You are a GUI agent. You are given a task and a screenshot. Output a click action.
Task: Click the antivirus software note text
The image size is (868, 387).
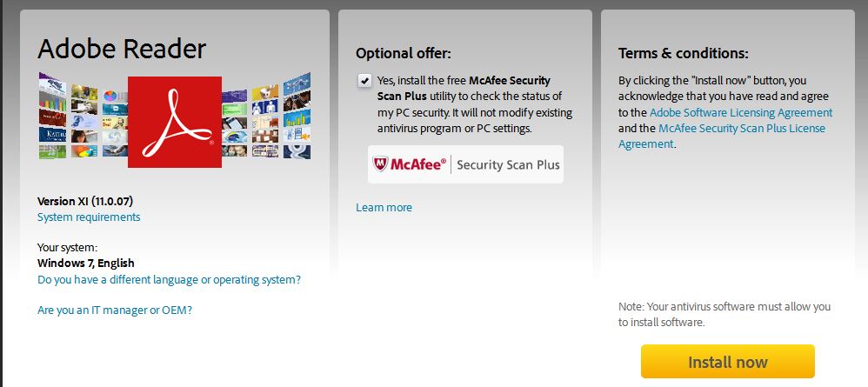[724, 314]
